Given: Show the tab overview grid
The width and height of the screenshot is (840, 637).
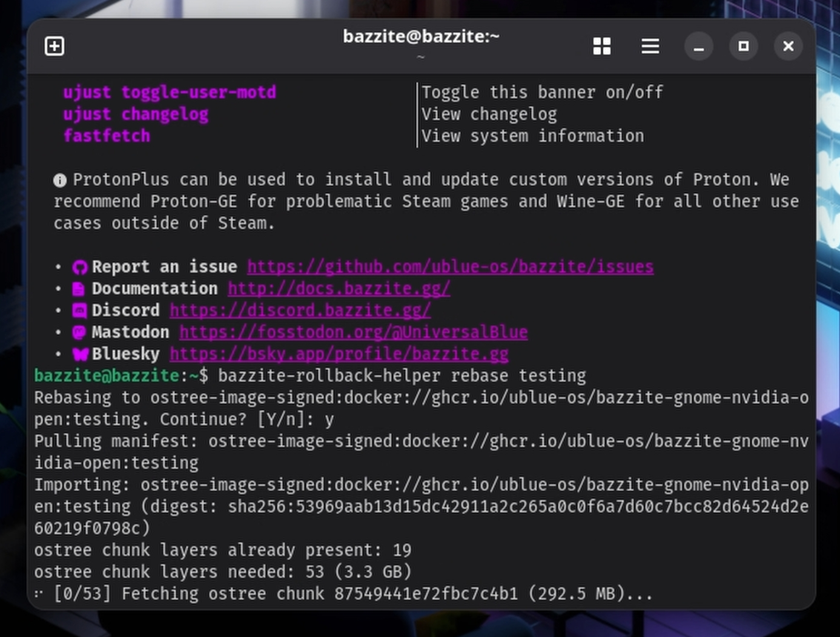Looking at the screenshot, I should click(x=602, y=46).
